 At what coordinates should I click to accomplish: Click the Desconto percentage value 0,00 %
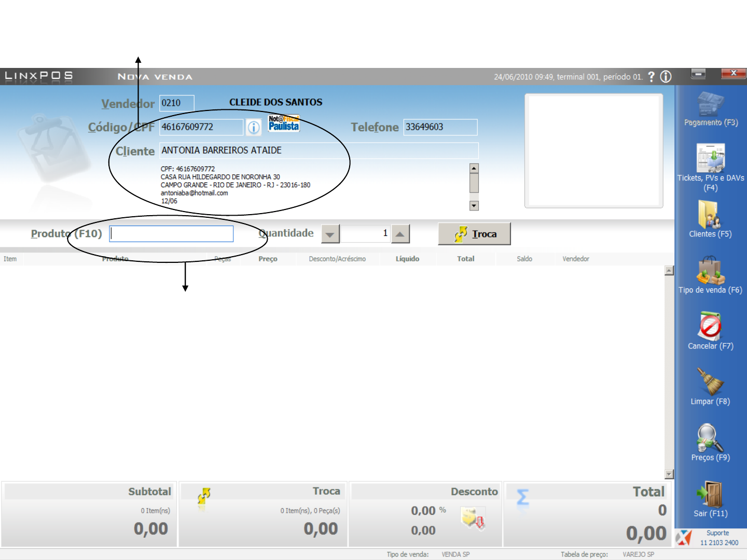tap(428, 511)
